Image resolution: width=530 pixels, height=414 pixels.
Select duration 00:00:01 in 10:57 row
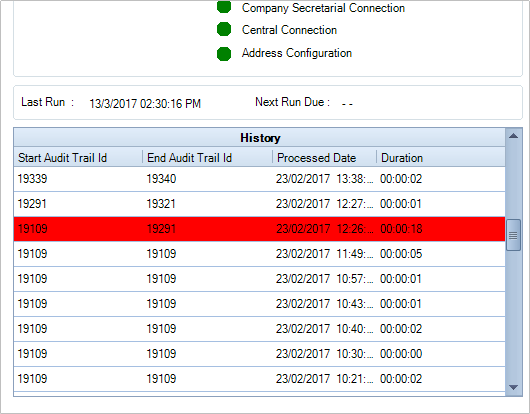click(x=401, y=279)
